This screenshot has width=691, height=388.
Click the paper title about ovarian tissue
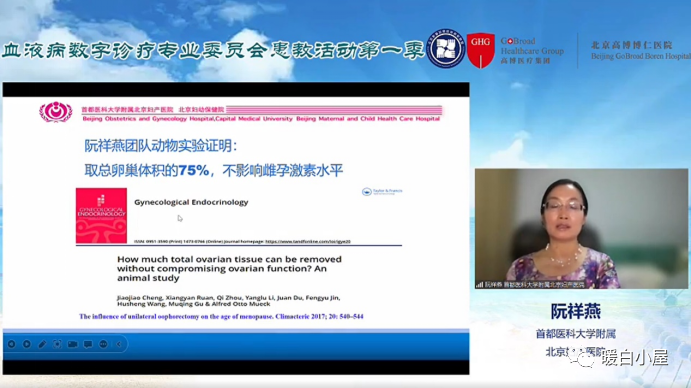click(229, 269)
